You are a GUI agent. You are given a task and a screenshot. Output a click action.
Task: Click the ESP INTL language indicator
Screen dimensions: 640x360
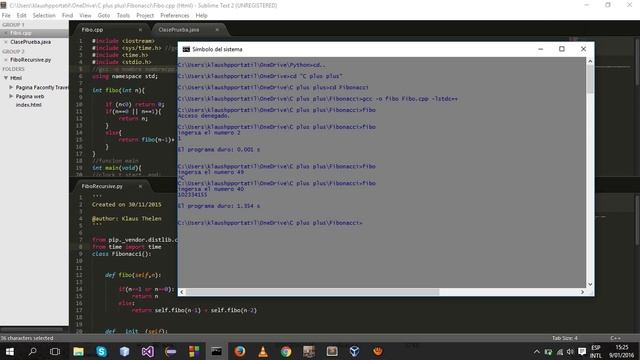[596, 352]
